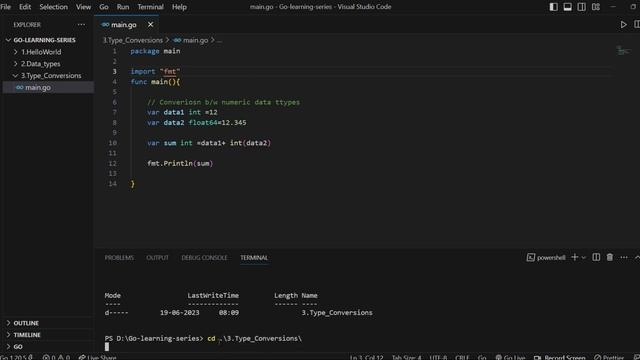
Task: Select Go language mode in status bar
Action: (x=482, y=357)
